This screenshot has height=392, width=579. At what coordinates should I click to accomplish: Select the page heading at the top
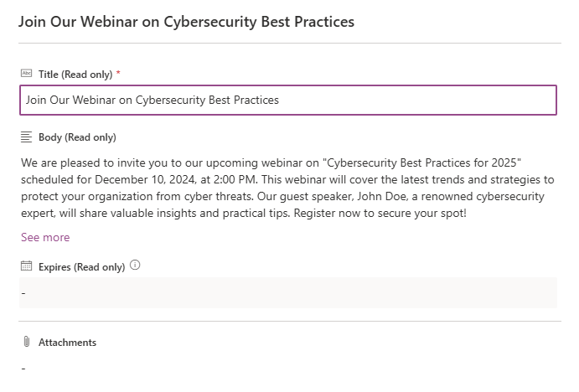(x=187, y=22)
